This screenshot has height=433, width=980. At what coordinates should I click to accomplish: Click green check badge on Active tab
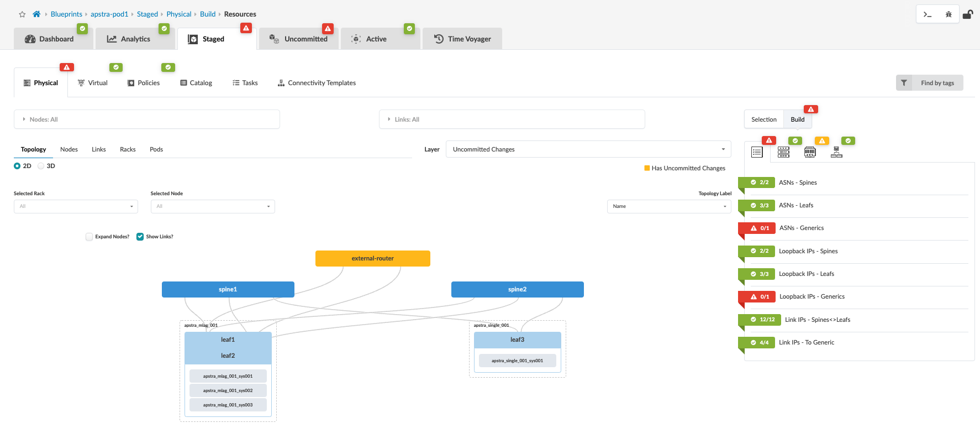[x=409, y=28]
